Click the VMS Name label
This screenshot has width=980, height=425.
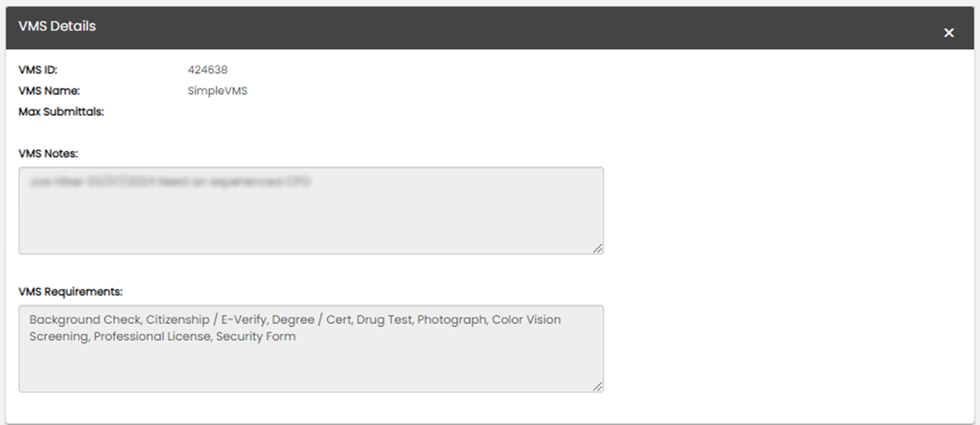[49, 91]
